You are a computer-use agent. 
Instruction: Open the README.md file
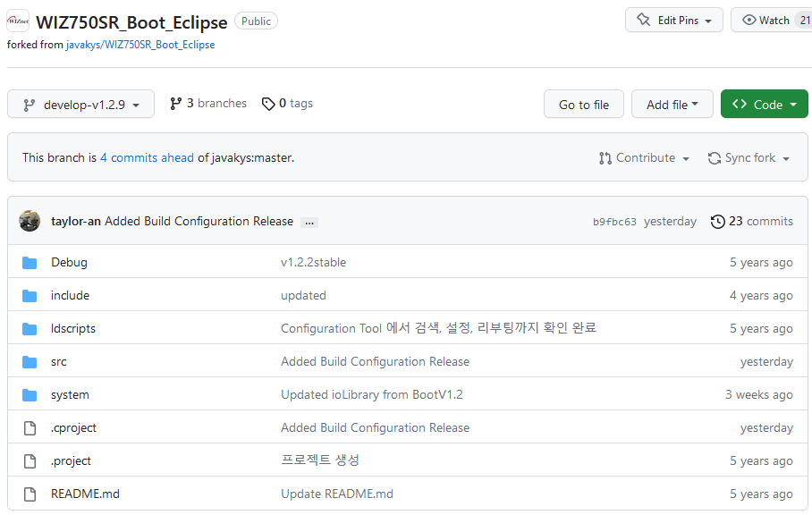(x=85, y=494)
